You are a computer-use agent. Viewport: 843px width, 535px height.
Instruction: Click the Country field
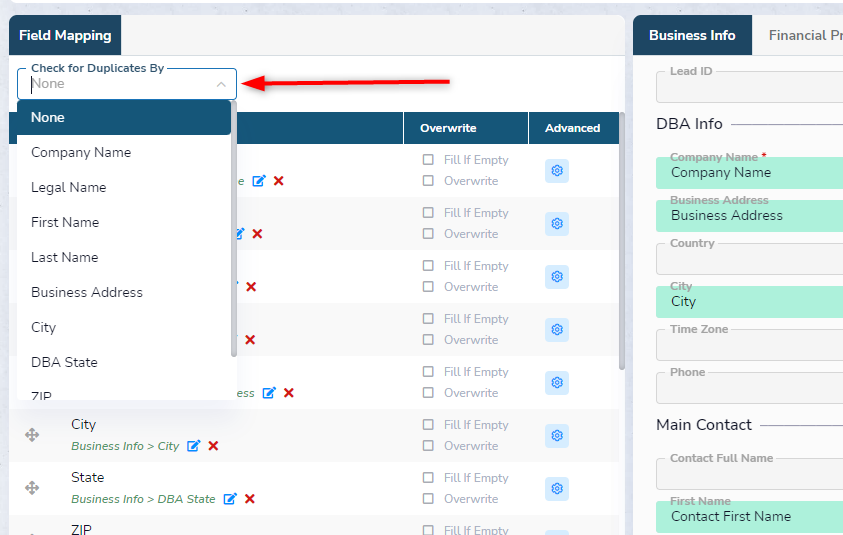pos(749,259)
